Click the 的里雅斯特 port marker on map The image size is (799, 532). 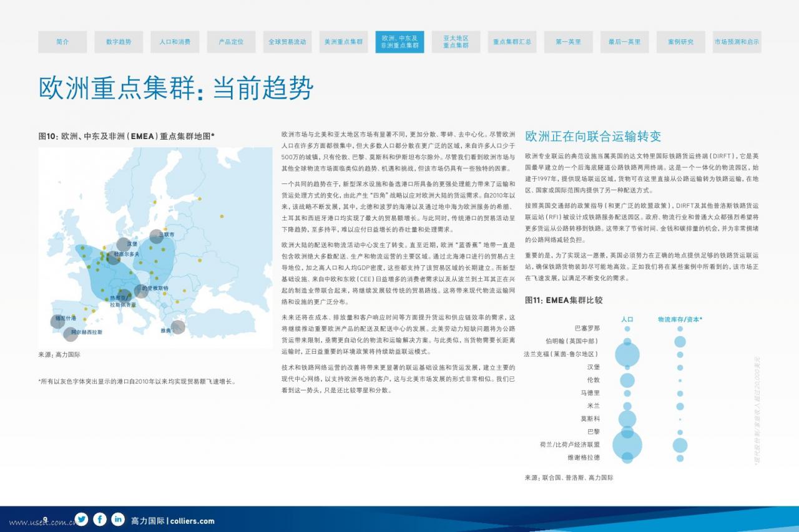[x=141, y=291]
